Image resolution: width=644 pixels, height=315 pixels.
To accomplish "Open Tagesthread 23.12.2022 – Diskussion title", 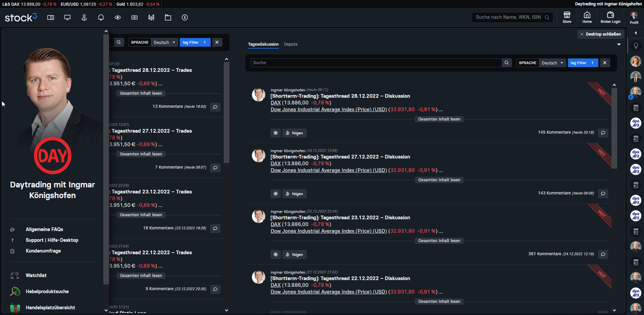I will tap(340, 217).
